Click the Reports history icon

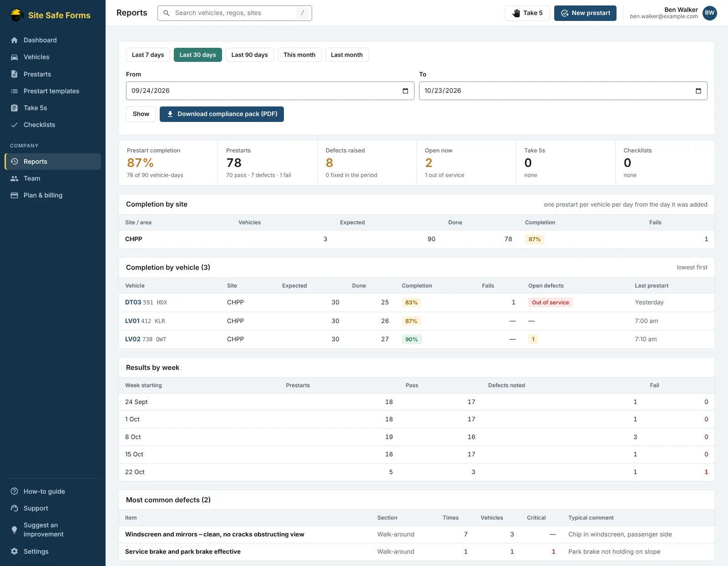(x=15, y=162)
